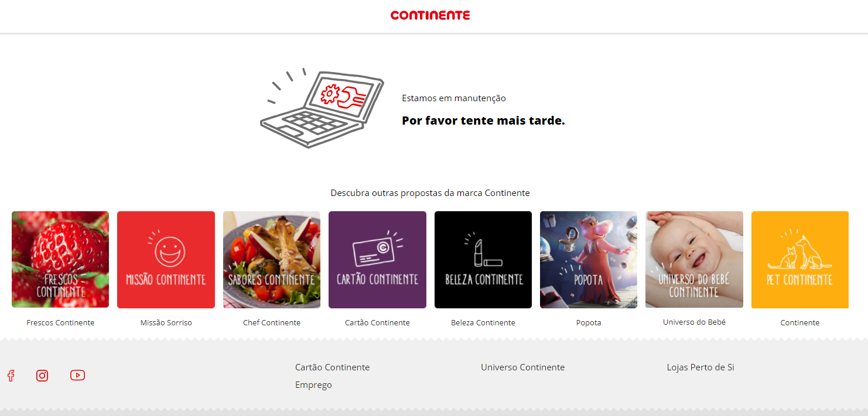The height and width of the screenshot is (416, 868).
Task: Click the Continente logo in header
Action: click(x=430, y=15)
